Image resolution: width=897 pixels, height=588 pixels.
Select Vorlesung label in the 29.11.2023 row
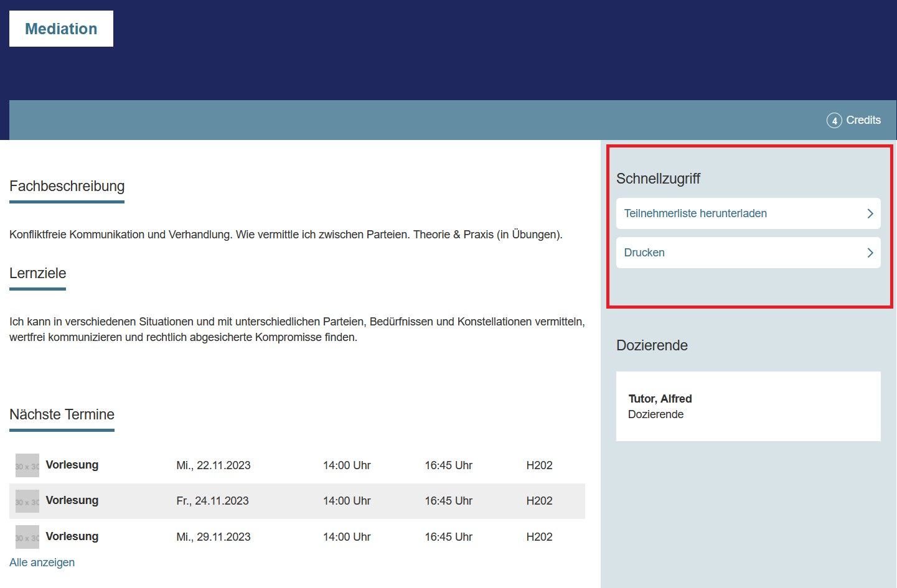pyautogui.click(x=72, y=536)
